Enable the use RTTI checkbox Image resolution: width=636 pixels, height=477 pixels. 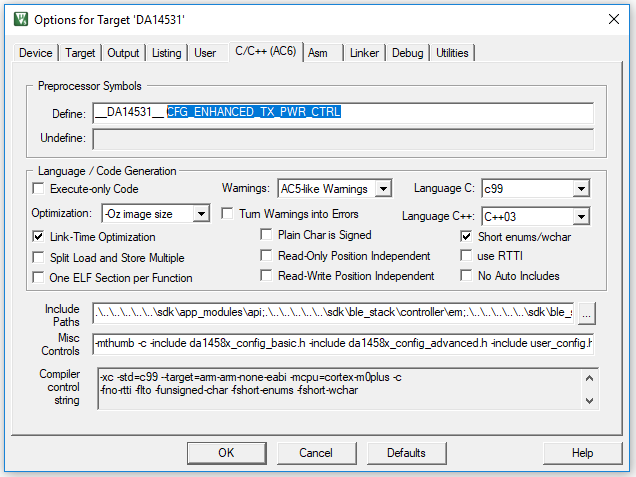(x=466, y=256)
